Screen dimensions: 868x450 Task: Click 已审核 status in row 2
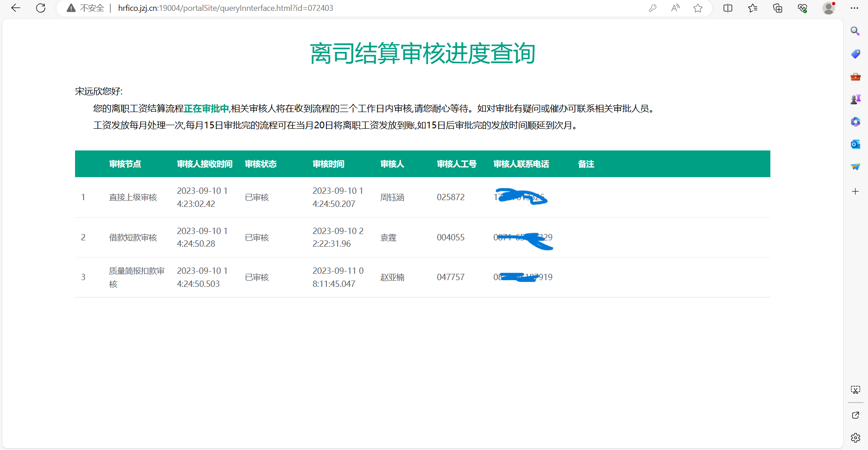[257, 238]
